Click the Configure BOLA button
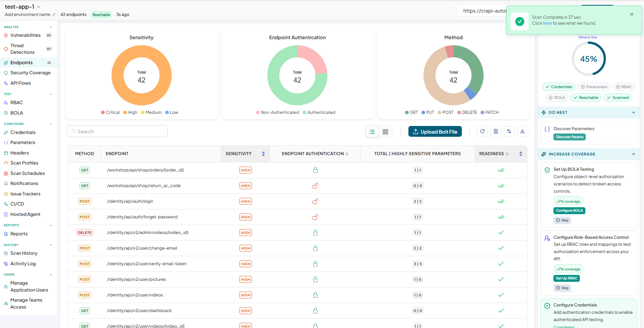 click(x=569, y=211)
